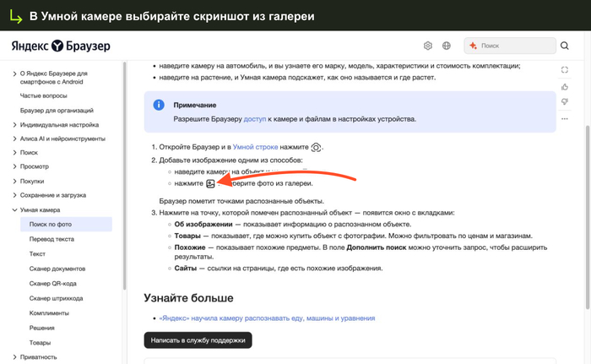Viewport: 591px width, 364px height.
Task: Open 'Частые вопросы' sidebar item
Action: pos(43,95)
